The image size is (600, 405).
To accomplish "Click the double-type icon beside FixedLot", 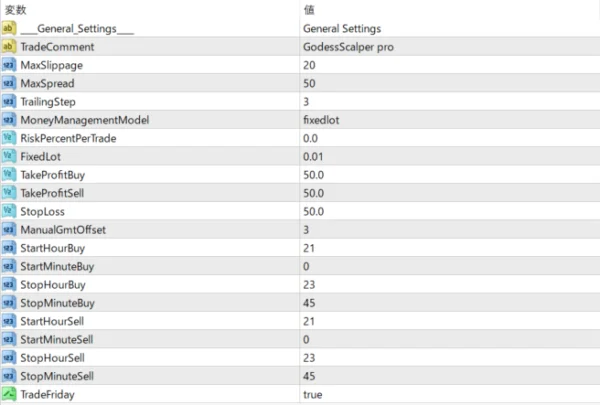I will tap(9, 156).
